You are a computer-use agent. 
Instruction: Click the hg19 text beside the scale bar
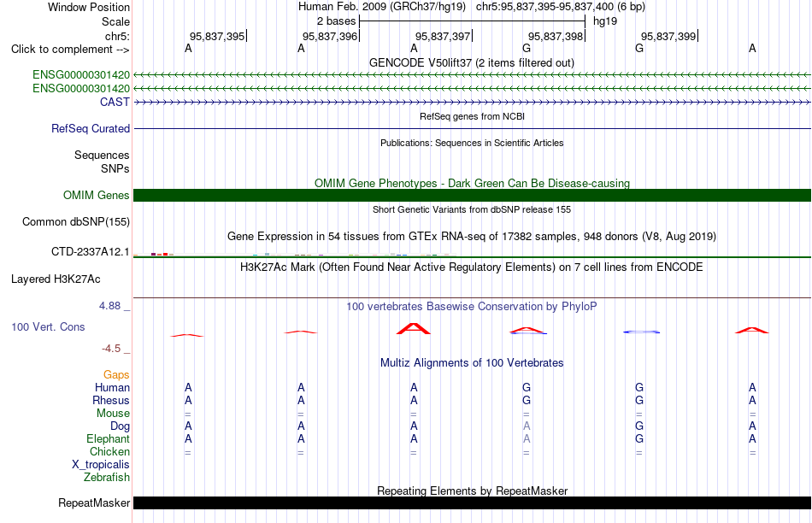[605, 21]
